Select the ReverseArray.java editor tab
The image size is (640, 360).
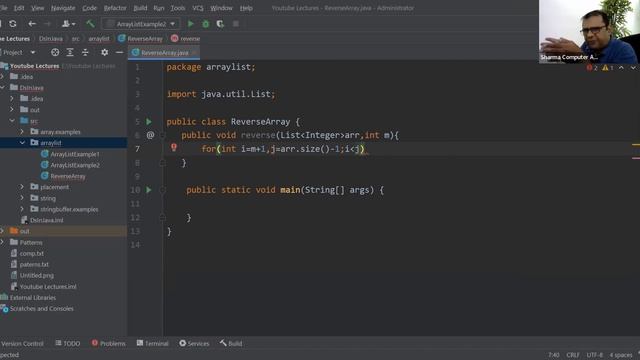(x=164, y=53)
